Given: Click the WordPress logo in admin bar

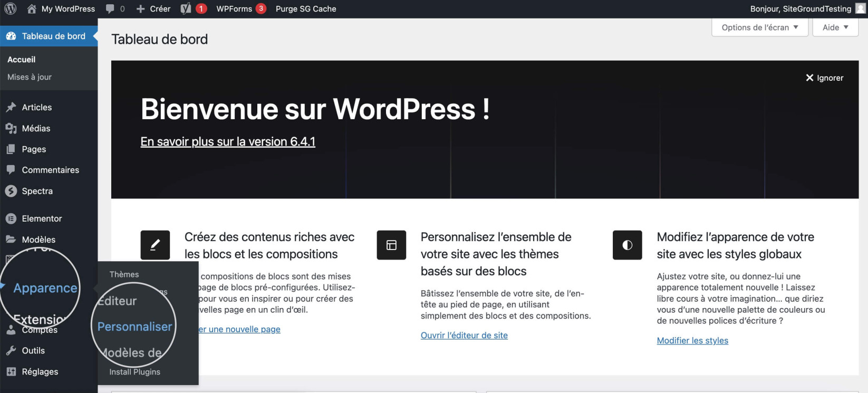Looking at the screenshot, I should pos(10,9).
